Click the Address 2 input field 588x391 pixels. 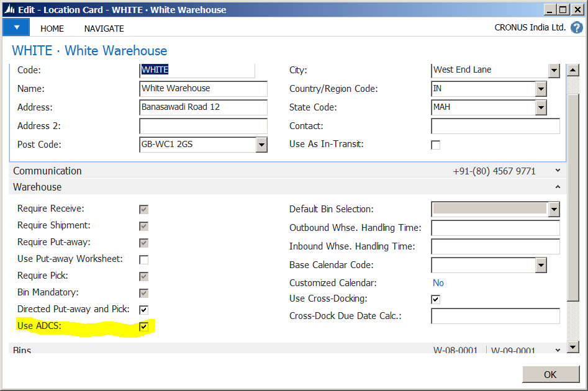tap(203, 126)
